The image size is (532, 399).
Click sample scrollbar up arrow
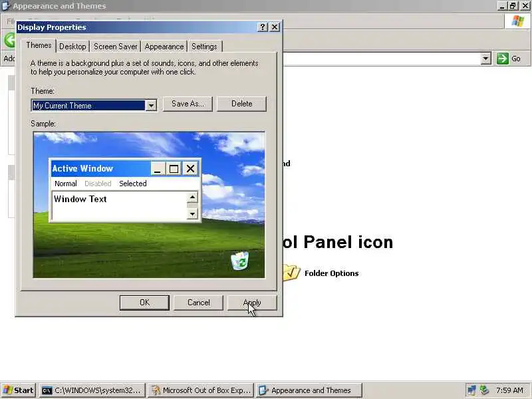[192, 197]
